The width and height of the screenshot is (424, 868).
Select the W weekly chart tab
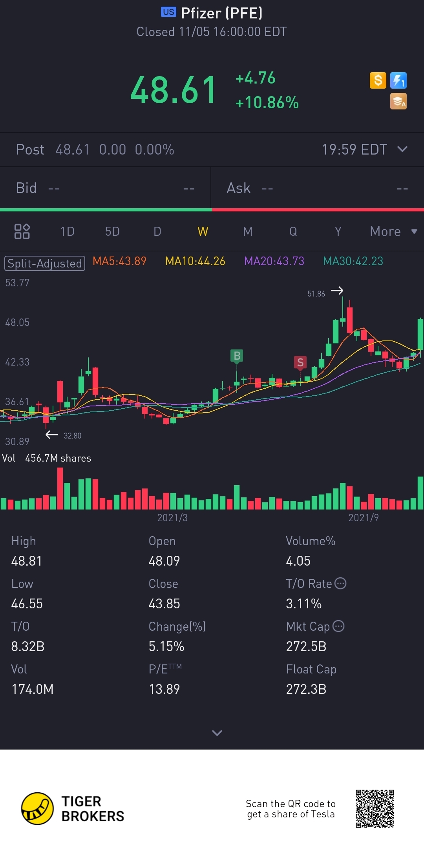(203, 231)
